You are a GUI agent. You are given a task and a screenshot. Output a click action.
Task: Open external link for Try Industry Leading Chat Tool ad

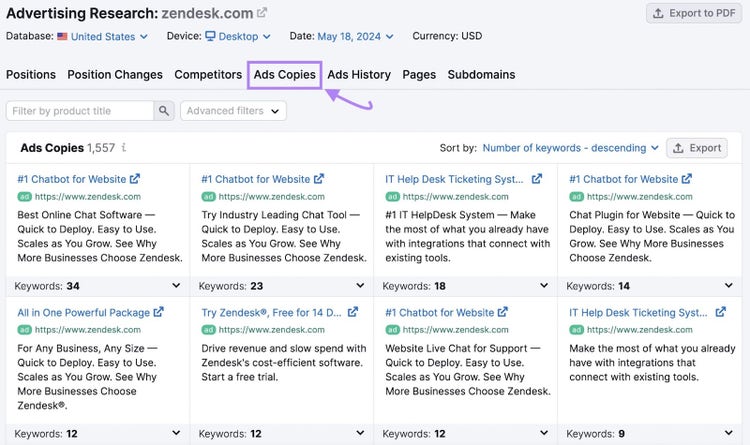coord(319,179)
